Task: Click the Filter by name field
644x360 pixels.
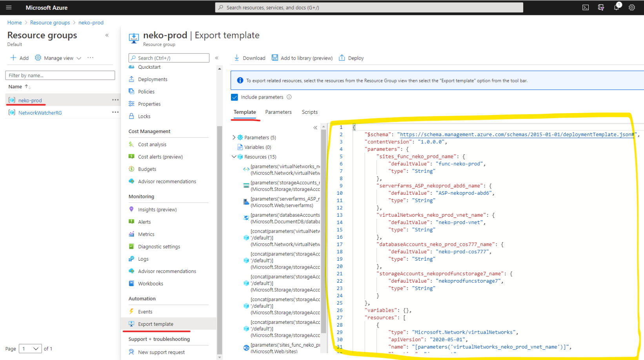Action: pyautogui.click(x=60, y=75)
